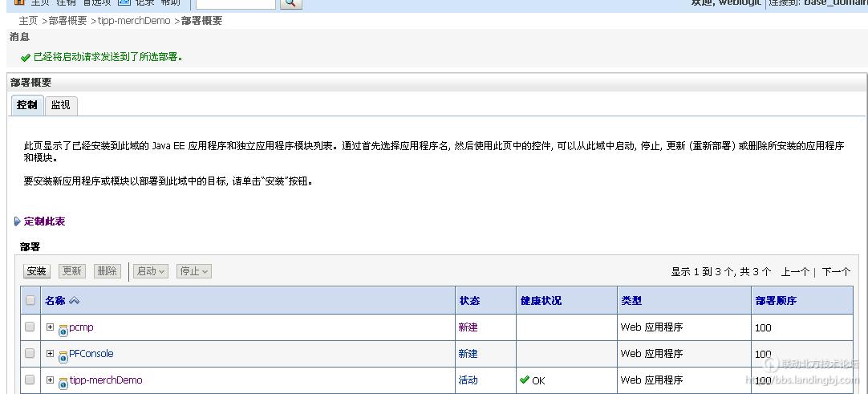Click the magnifier search button
The image size is (868, 394).
(290, 2)
